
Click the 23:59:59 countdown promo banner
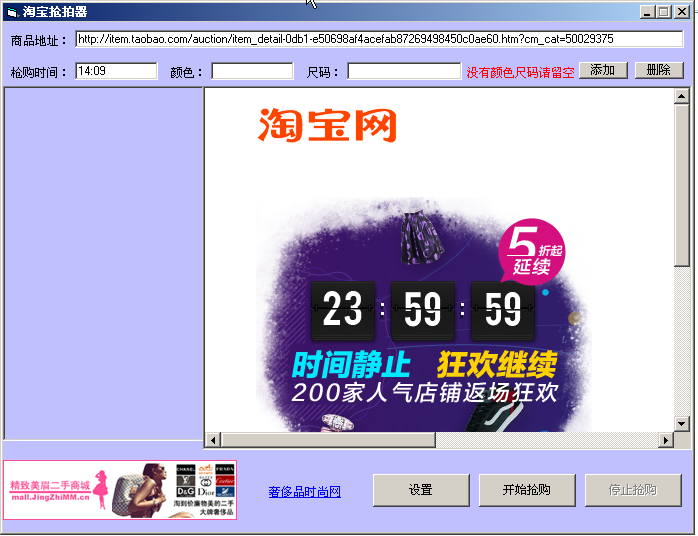423,314
